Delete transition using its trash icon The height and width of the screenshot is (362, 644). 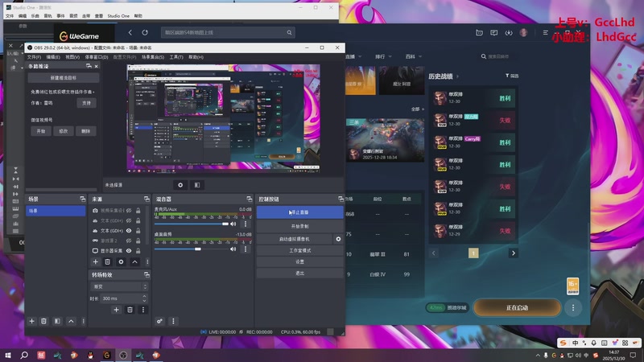pos(130,310)
